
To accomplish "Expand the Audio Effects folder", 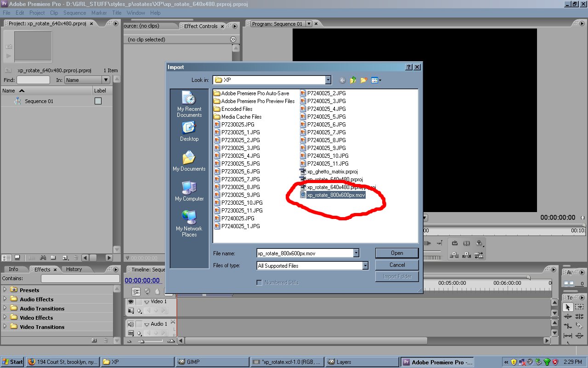I will point(5,299).
